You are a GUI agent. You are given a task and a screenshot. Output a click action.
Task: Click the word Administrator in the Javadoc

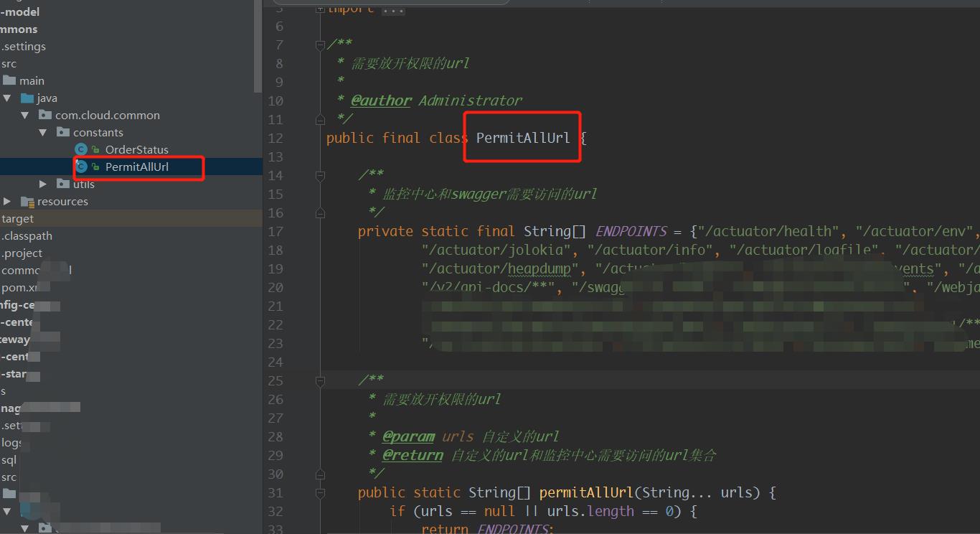[x=471, y=100]
